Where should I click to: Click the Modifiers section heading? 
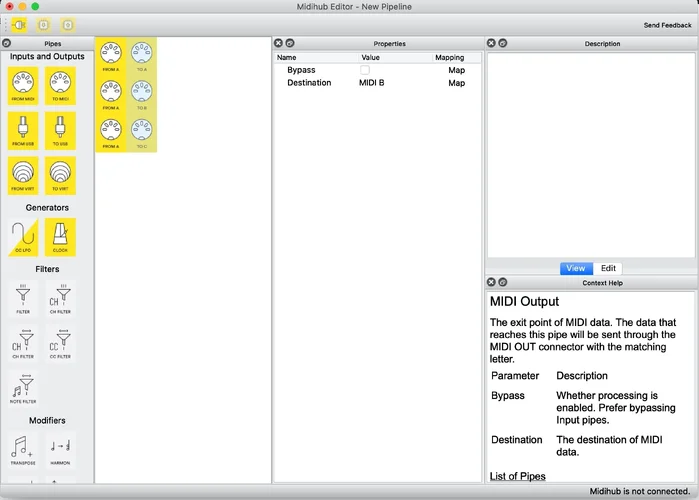click(x=47, y=421)
